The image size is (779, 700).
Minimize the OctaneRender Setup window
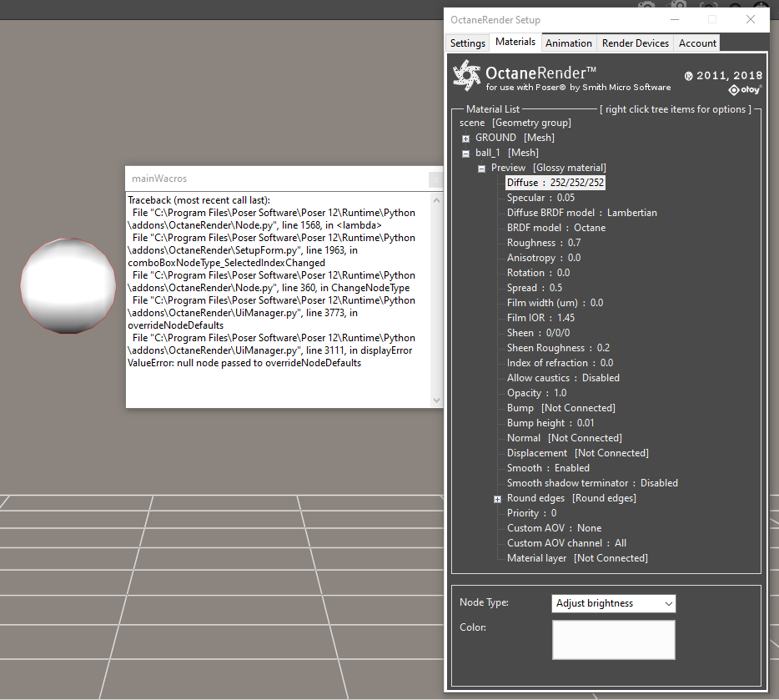click(675, 20)
